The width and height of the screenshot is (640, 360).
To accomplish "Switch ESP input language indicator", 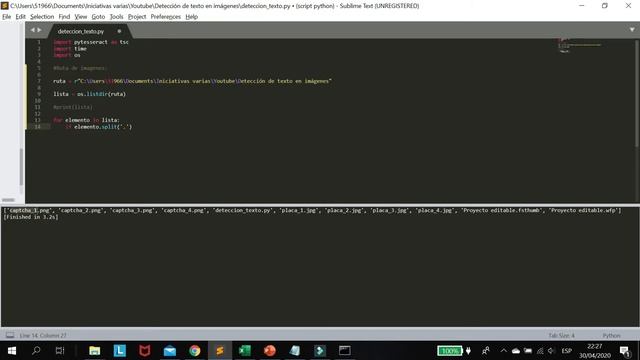I will coord(567,351).
